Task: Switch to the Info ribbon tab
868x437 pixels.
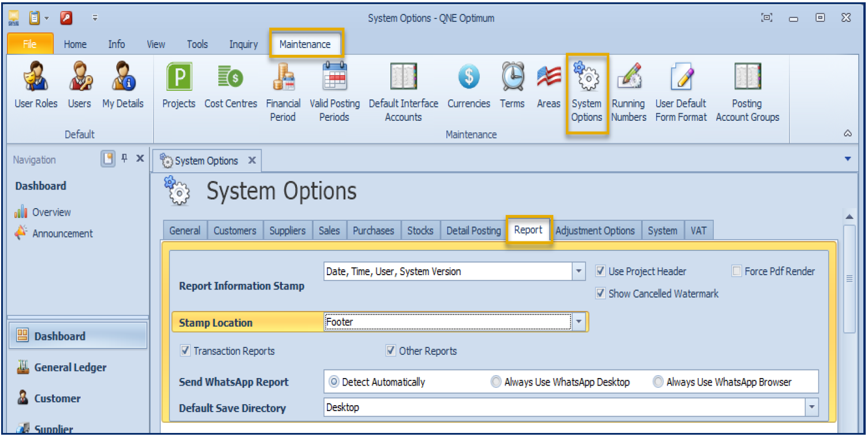Action: (x=117, y=44)
